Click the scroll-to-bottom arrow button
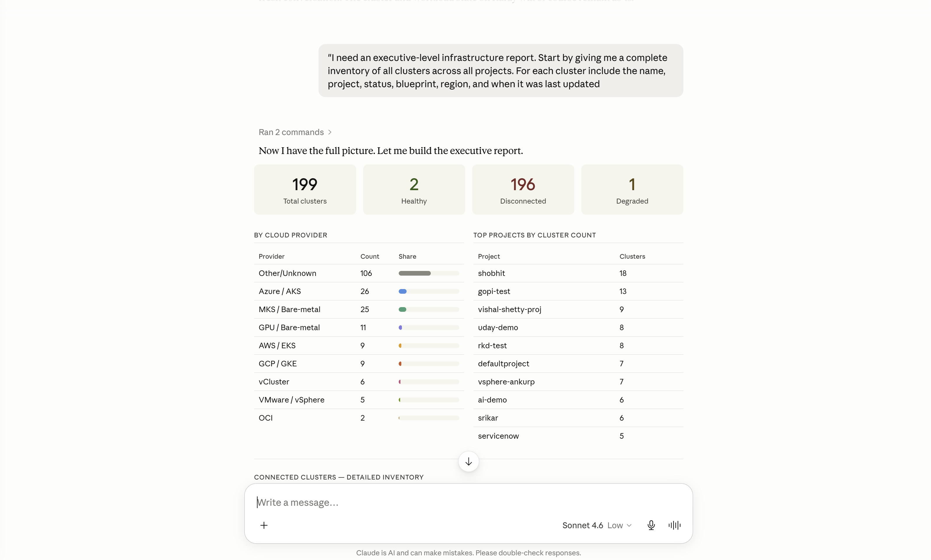 [468, 461]
